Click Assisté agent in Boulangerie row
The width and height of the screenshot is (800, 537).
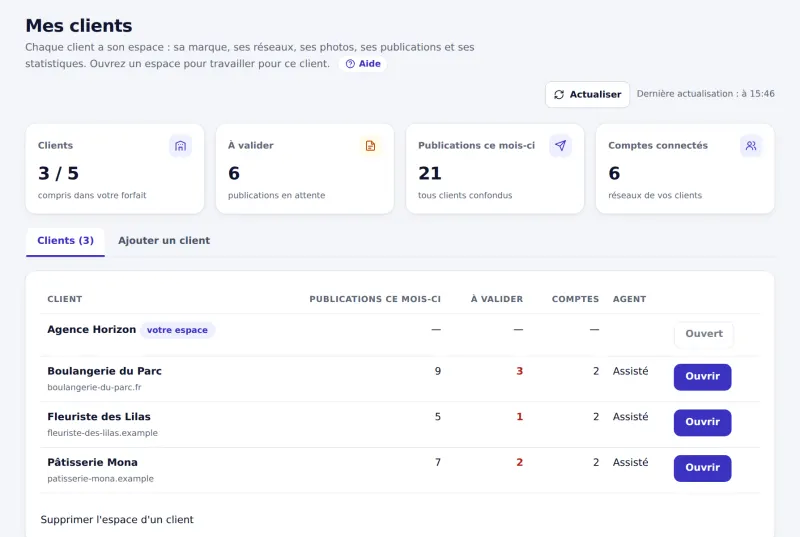[631, 371]
